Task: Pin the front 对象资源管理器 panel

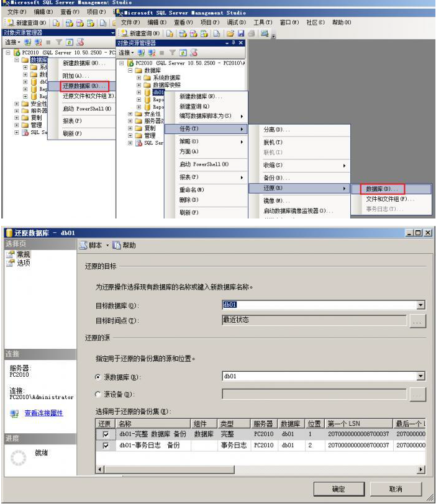Action: point(234,43)
